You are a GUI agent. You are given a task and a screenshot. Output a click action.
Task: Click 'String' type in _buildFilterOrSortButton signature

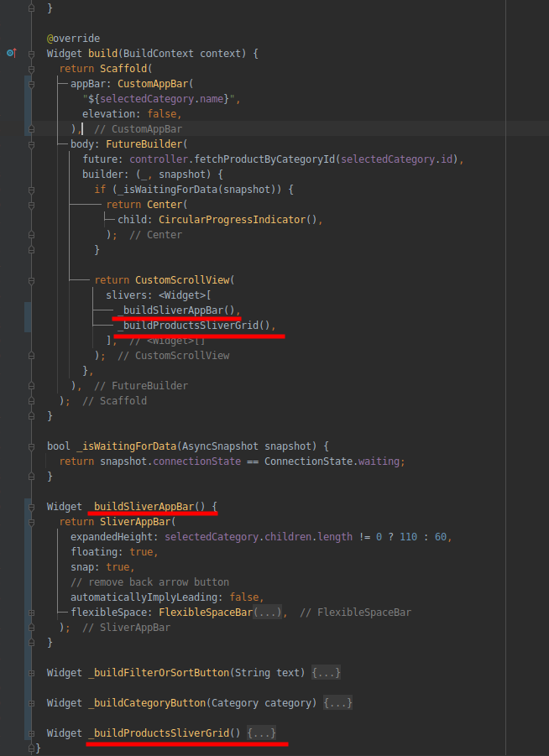253,673
